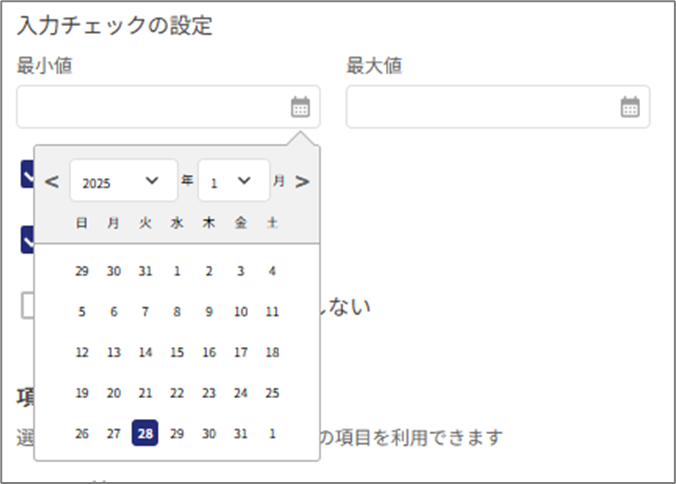The height and width of the screenshot is (484, 676).
Task: Enable the unchecked checkbox behind the calendar
Action: click(x=27, y=306)
